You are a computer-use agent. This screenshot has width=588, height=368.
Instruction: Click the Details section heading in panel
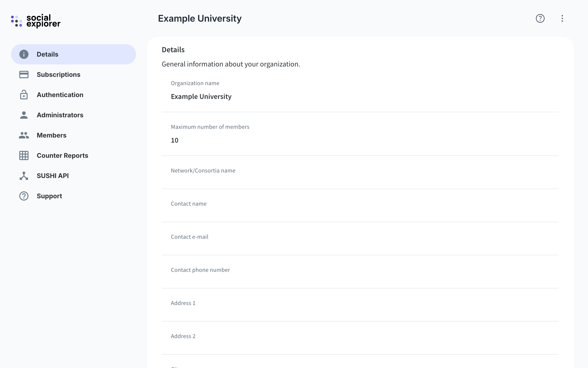click(173, 50)
